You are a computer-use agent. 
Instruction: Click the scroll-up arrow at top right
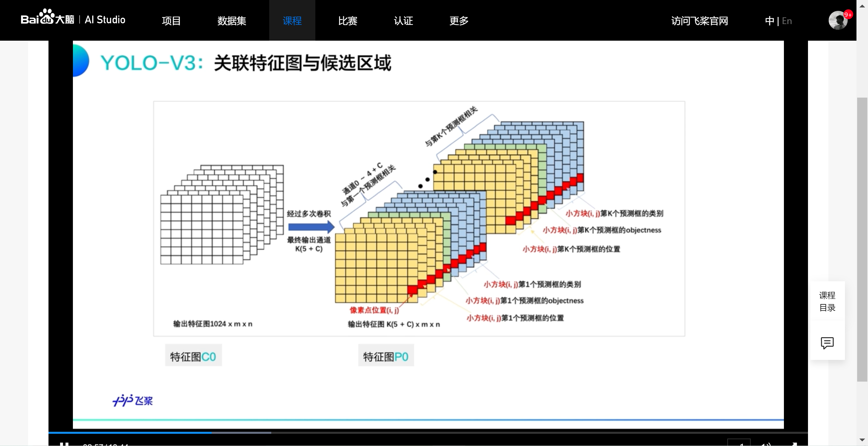click(862, 5)
